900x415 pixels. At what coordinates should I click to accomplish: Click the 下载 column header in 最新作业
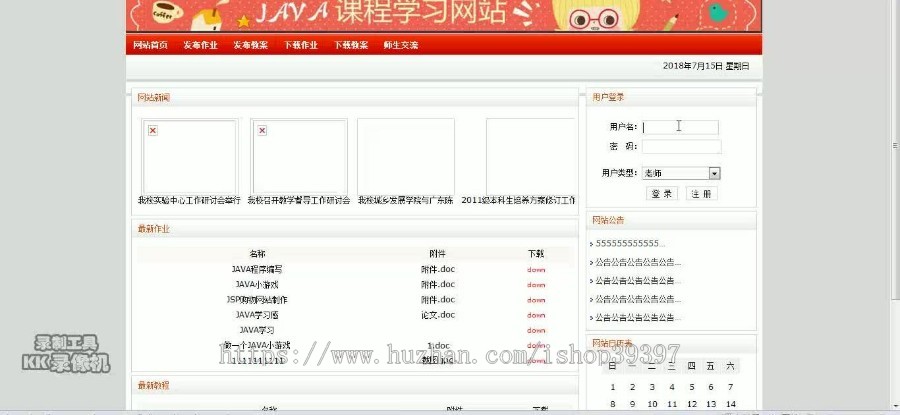coord(536,254)
